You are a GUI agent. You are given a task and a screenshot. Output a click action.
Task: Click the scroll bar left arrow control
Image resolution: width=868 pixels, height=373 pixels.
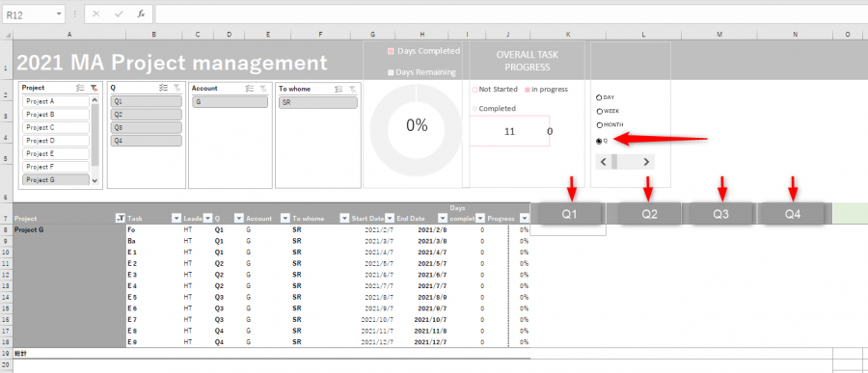tap(604, 162)
